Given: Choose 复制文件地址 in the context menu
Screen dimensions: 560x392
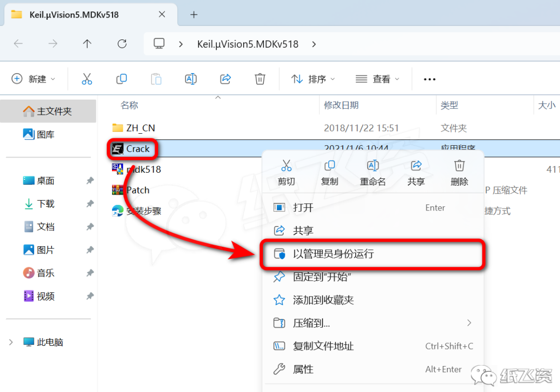Looking at the screenshot, I should coord(373,346).
